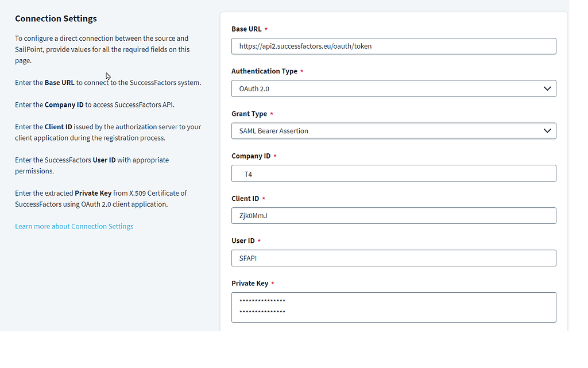Click the Connection Settings heading
This screenshot has height=368, width=588.
pyautogui.click(x=56, y=19)
